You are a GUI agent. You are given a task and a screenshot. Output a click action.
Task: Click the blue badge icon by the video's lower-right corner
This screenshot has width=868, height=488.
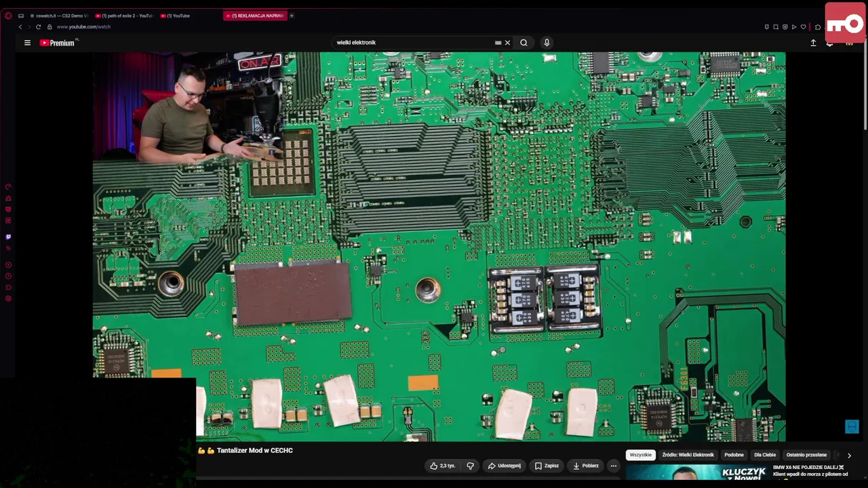(852, 426)
